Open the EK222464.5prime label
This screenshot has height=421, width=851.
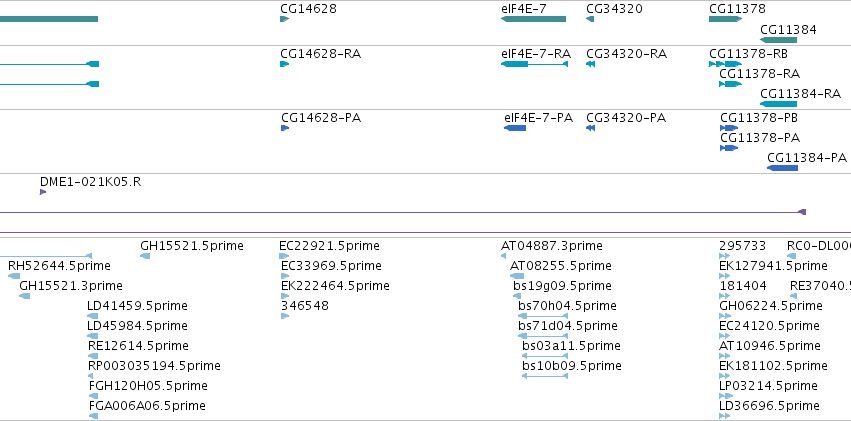pos(335,286)
